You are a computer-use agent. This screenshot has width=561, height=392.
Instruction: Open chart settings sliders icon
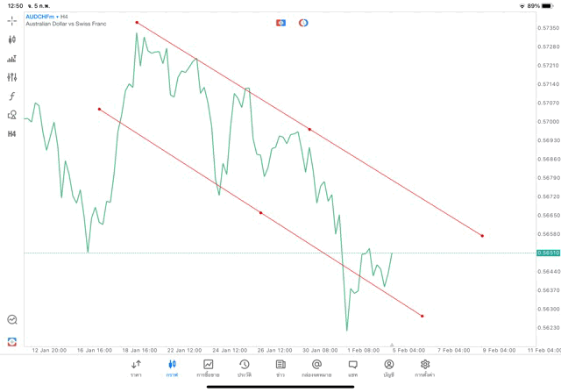point(12,77)
